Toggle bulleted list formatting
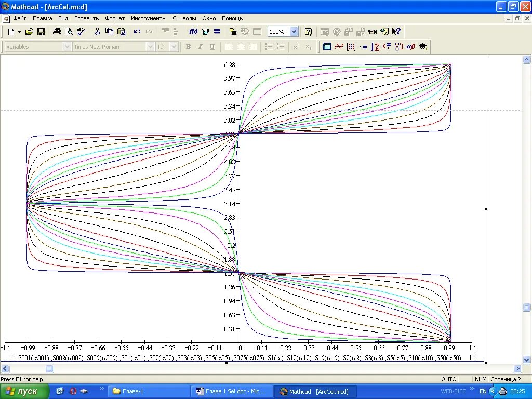532x399 pixels. click(x=269, y=47)
